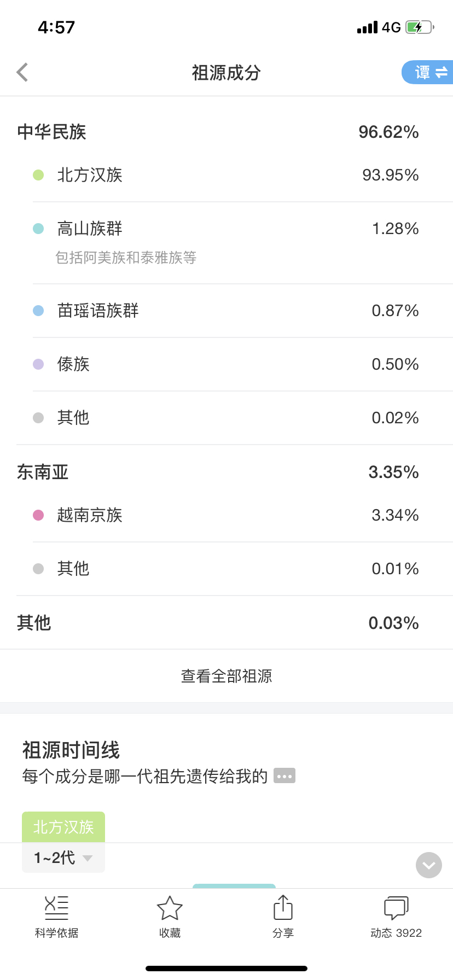The image size is (453, 980).
Task: Tap 查看全部祖源 link
Action: pos(226,676)
